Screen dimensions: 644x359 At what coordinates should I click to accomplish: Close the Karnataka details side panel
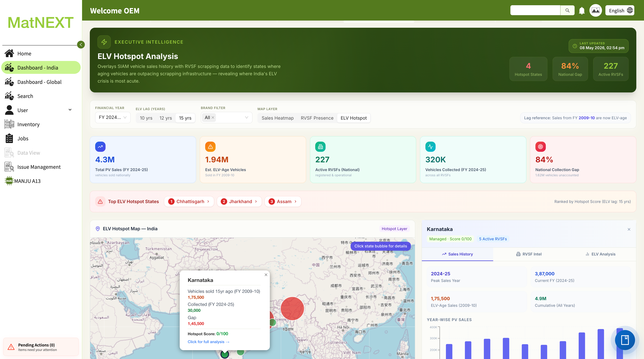coord(629,229)
